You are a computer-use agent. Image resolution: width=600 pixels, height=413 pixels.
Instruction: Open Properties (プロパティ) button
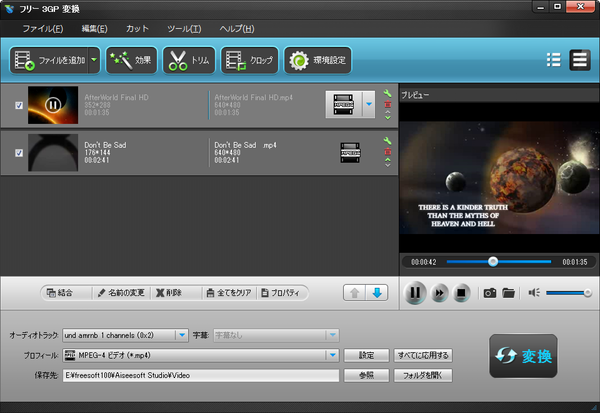coord(280,293)
